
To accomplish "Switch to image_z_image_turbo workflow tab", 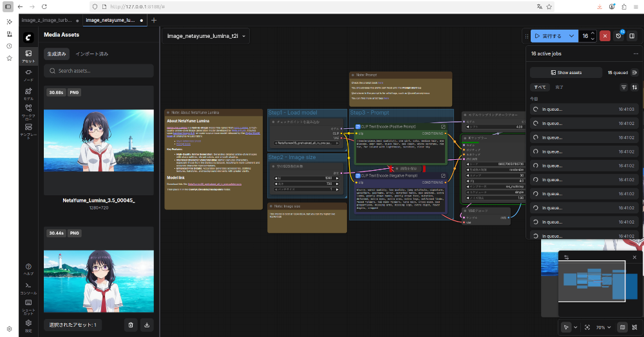I will tap(46, 20).
